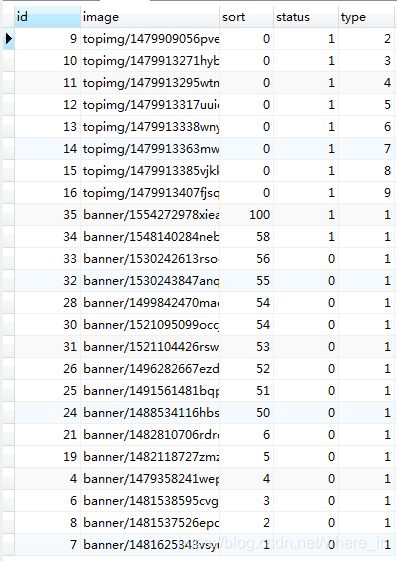Click the id cell with value 34

(x=47, y=237)
